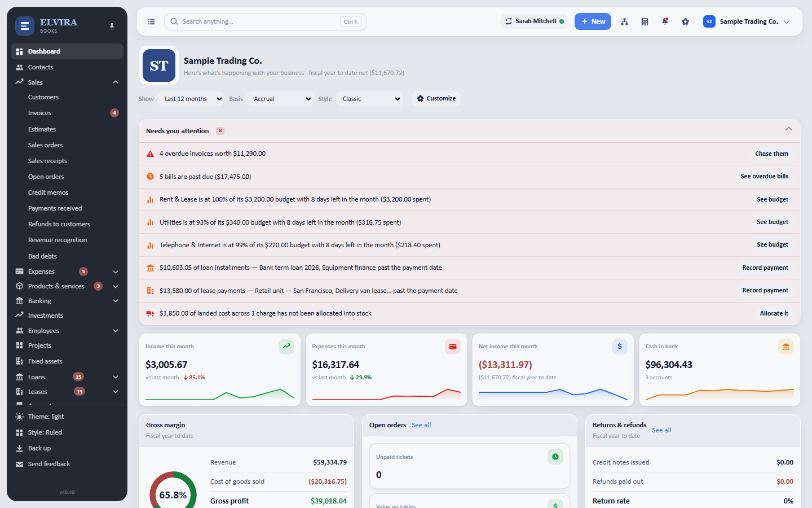Toggle Theme: light setting

click(x=67, y=417)
